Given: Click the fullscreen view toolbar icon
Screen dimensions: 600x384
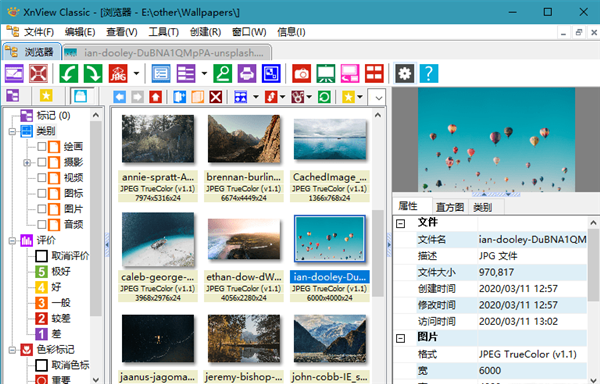Looking at the screenshot, I should point(14,73).
